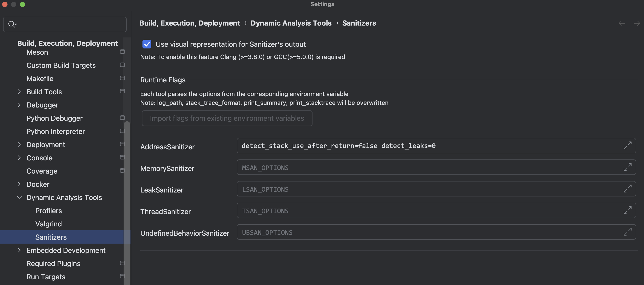644x285 pixels.
Task: Click the project-level icon beside Console
Action: tap(122, 157)
